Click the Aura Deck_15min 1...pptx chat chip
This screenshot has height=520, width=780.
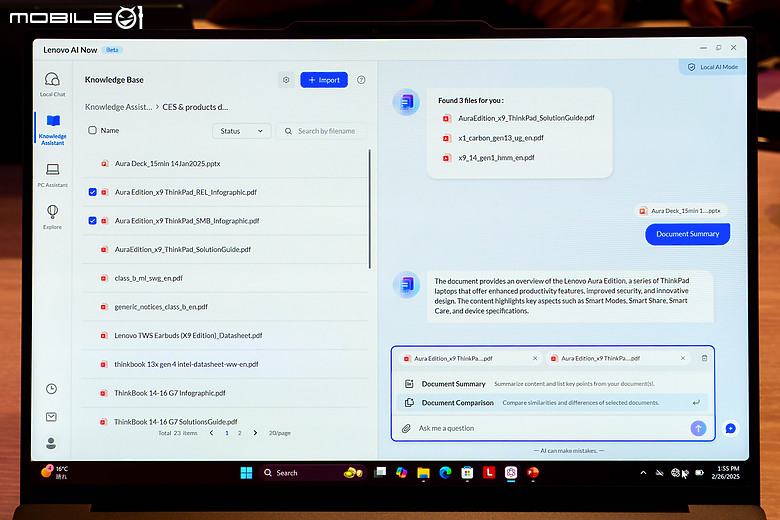[681, 210]
